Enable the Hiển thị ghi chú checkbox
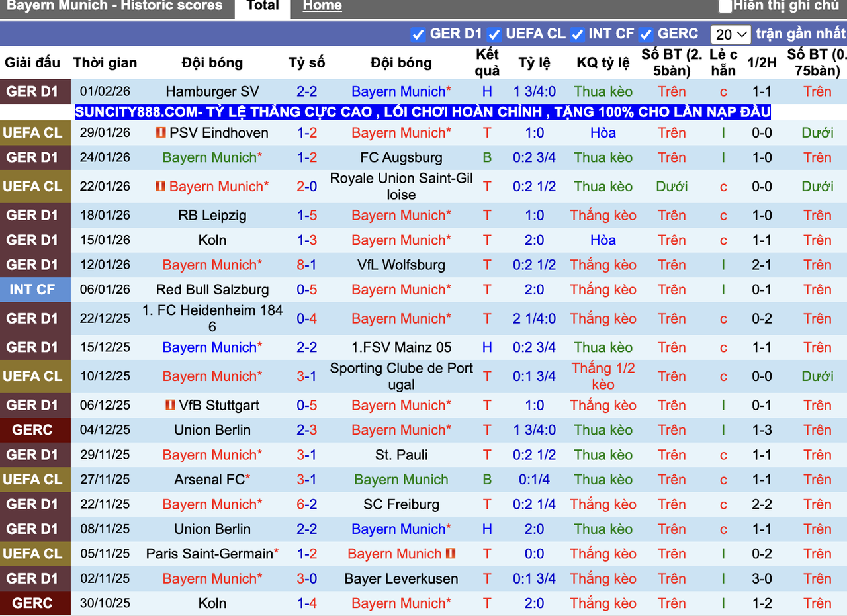 point(725,6)
